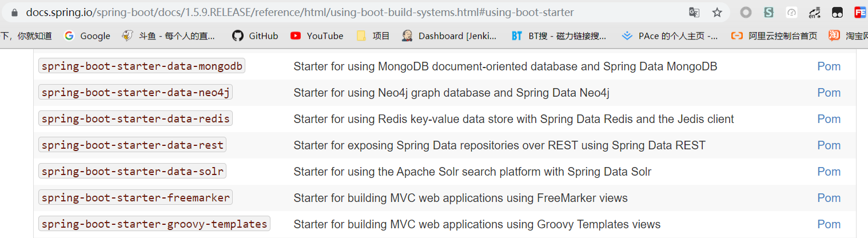Click spring-boot-starter-groovy-templates code text
The height and width of the screenshot is (238, 868).
pos(154,224)
